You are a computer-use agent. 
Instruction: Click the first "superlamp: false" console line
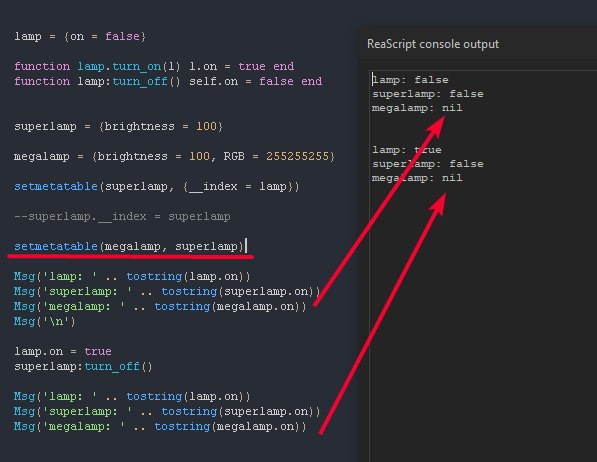click(428, 94)
